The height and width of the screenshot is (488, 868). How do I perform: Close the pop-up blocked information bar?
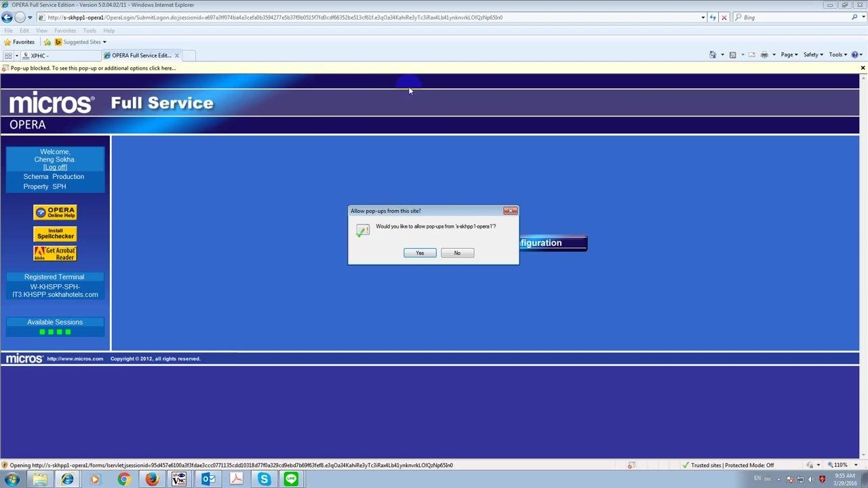863,68
